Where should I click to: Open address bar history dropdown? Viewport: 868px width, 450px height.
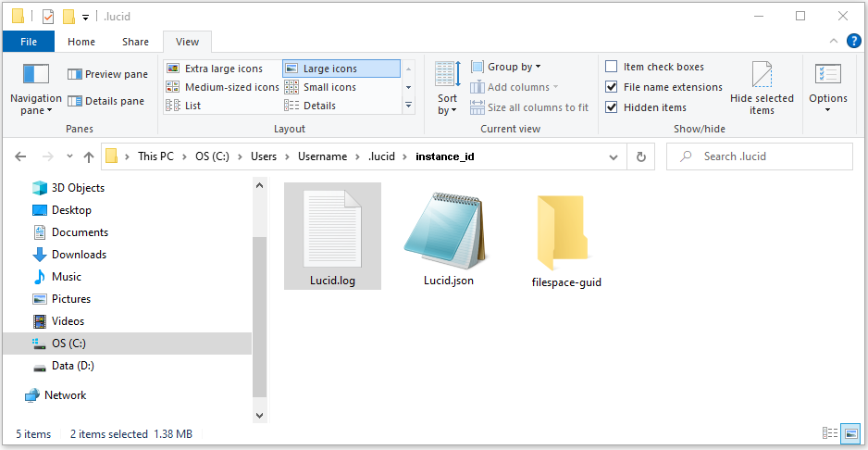[x=614, y=156]
